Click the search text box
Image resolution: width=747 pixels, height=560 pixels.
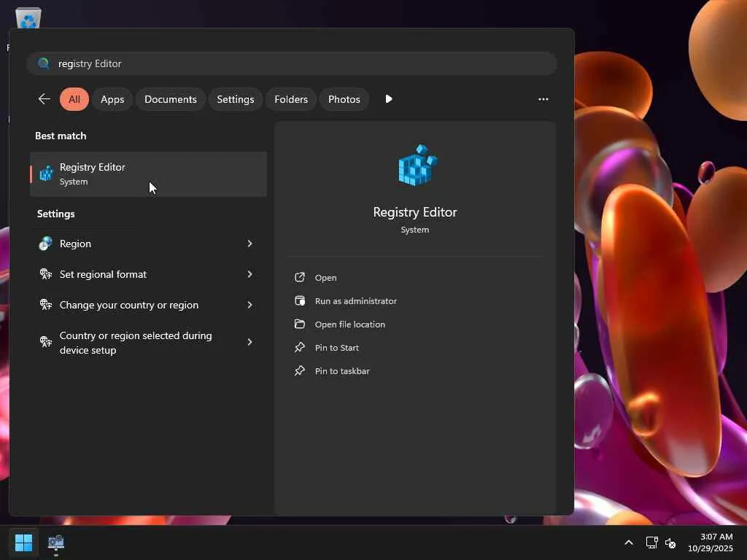(292, 63)
